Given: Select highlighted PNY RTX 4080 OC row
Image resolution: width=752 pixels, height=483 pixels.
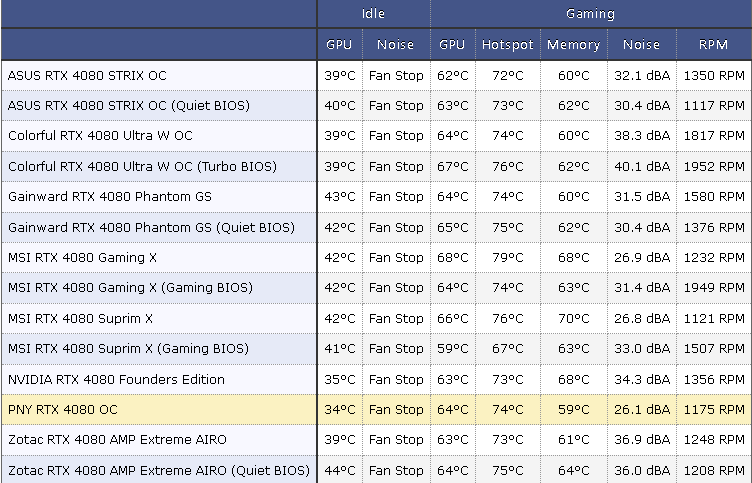Looking at the screenshot, I should click(x=376, y=410).
